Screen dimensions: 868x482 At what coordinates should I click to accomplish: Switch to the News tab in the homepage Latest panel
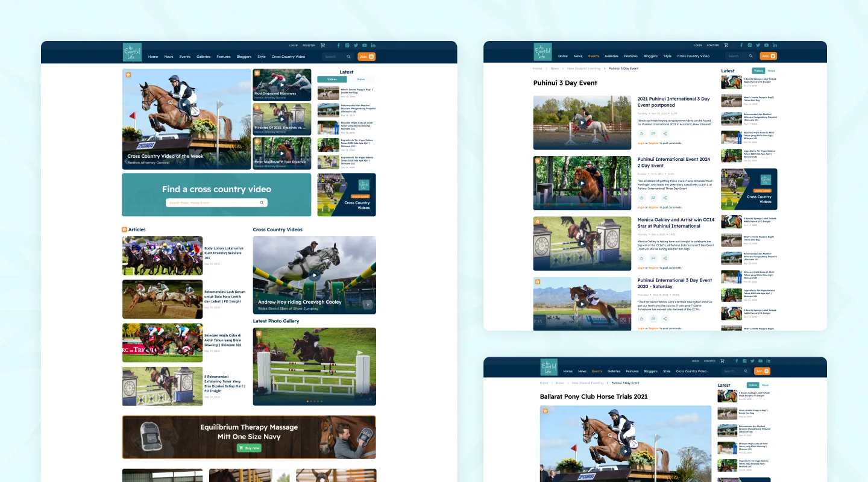[x=360, y=80]
